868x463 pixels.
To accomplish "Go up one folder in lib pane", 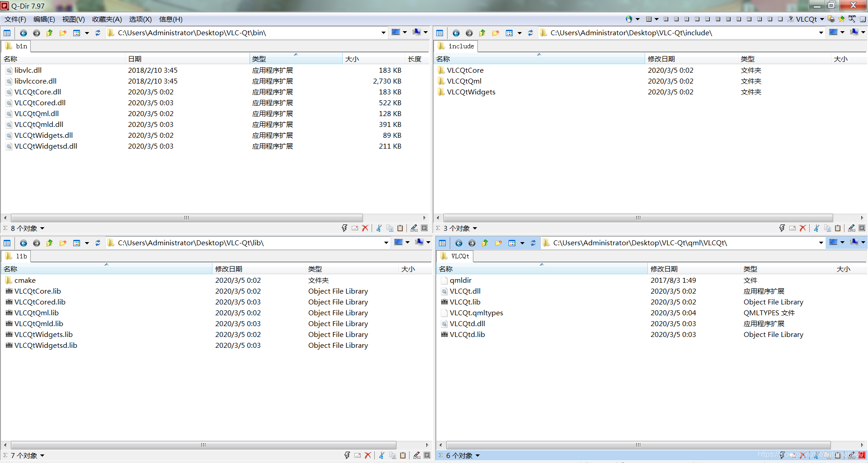I will point(50,243).
